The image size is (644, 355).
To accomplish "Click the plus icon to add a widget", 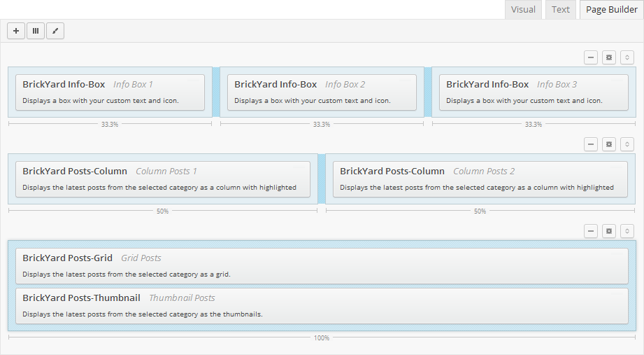I will (x=16, y=31).
